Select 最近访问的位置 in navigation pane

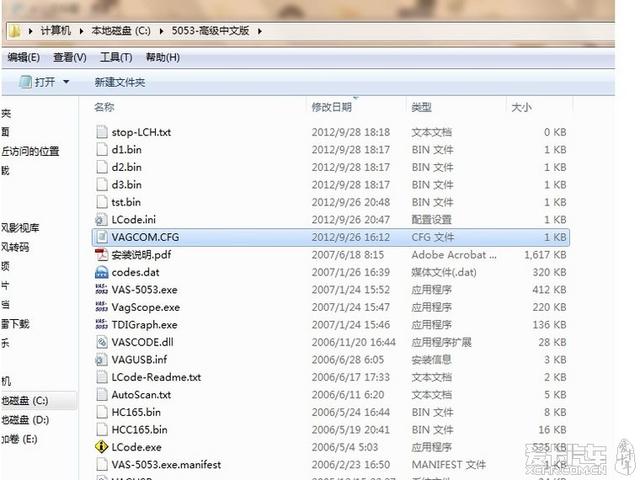pos(30,151)
